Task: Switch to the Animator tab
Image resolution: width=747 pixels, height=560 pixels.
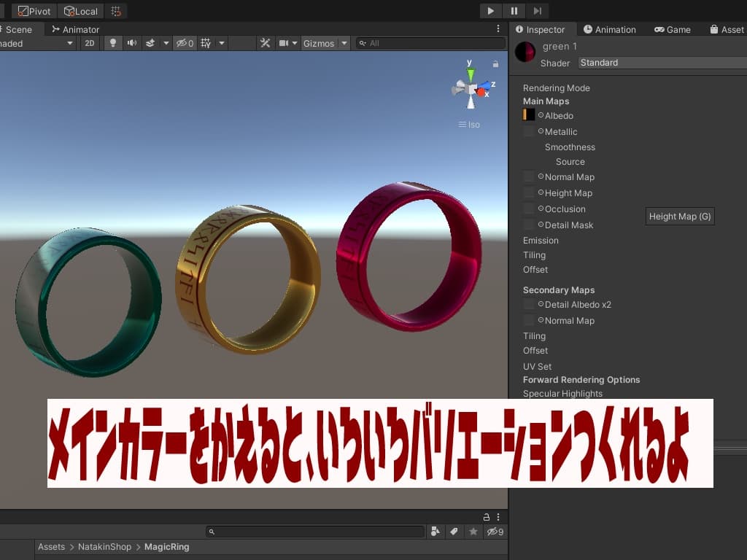Action: (x=75, y=29)
